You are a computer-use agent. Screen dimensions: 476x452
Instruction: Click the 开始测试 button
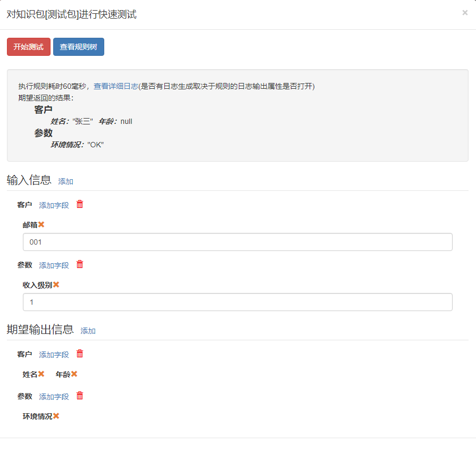click(29, 47)
